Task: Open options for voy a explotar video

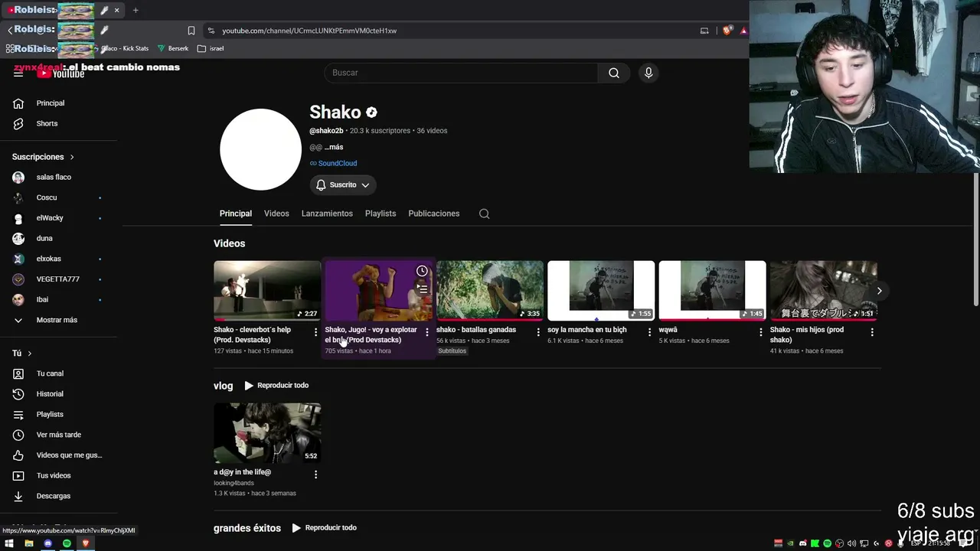Action: click(x=426, y=332)
